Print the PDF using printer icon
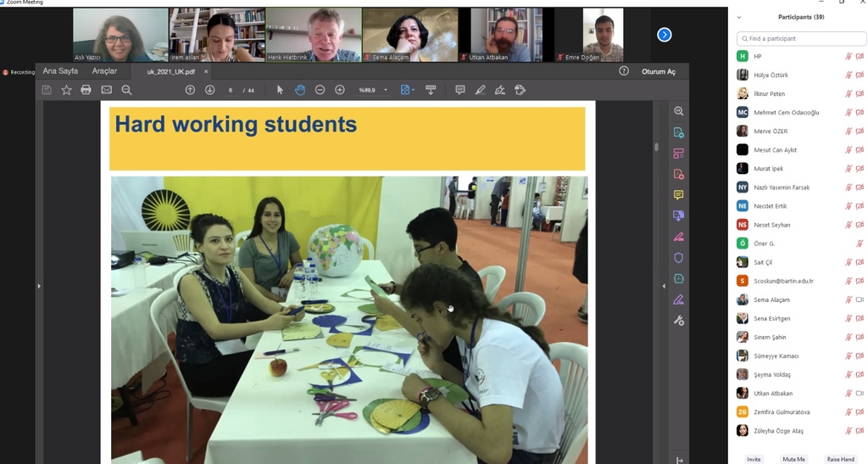The width and height of the screenshot is (868, 464). click(x=86, y=90)
